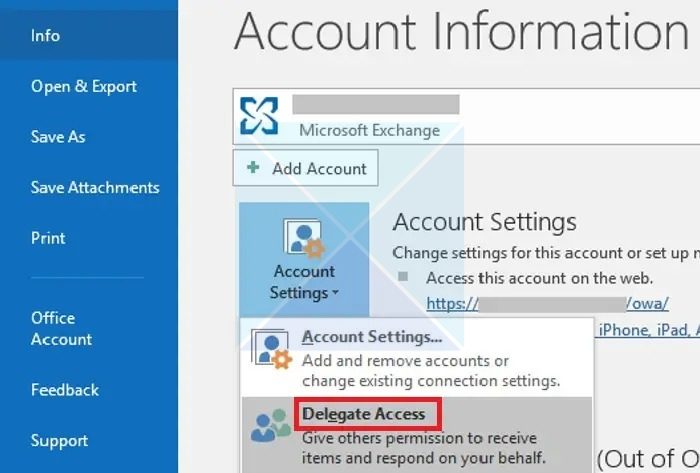Click the iPhone, iPad link
The image size is (700, 473).
[x=649, y=330]
